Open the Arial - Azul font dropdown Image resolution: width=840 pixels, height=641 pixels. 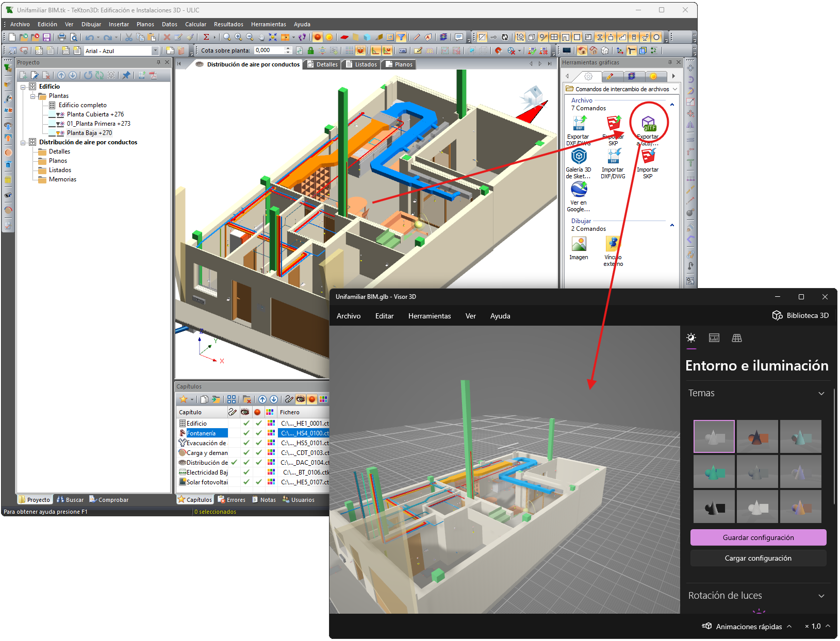point(155,50)
